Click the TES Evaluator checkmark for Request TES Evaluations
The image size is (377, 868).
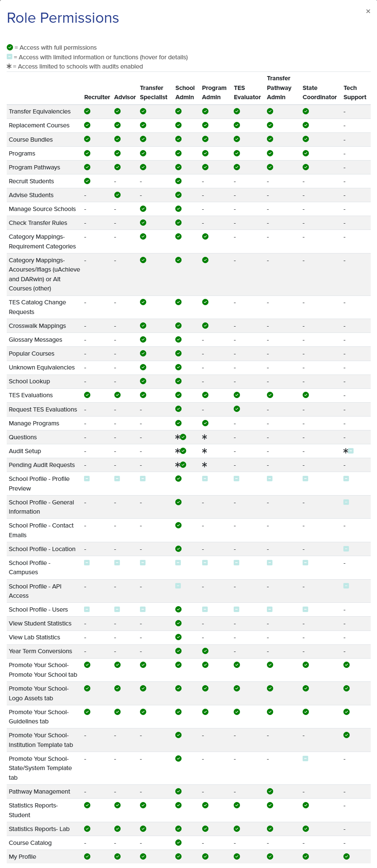pyautogui.click(x=237, y=409)
